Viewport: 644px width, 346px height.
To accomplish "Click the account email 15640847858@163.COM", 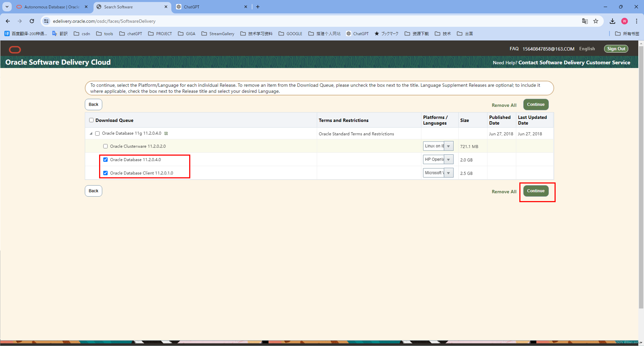I will pos(548,49).
